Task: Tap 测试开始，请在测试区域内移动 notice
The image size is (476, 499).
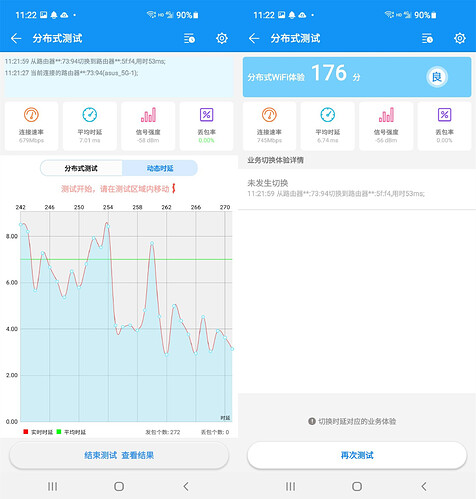Action: (115, 189)
